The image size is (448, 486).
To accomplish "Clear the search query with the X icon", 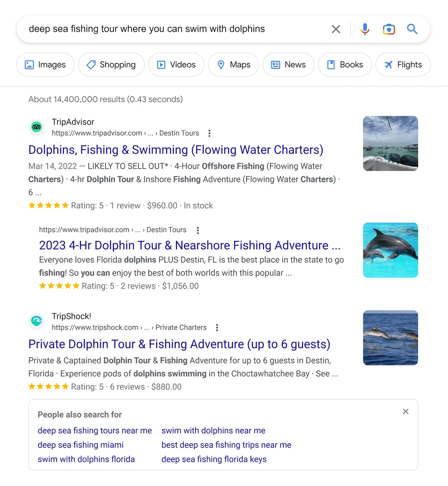I will click(x=336, y=29).
